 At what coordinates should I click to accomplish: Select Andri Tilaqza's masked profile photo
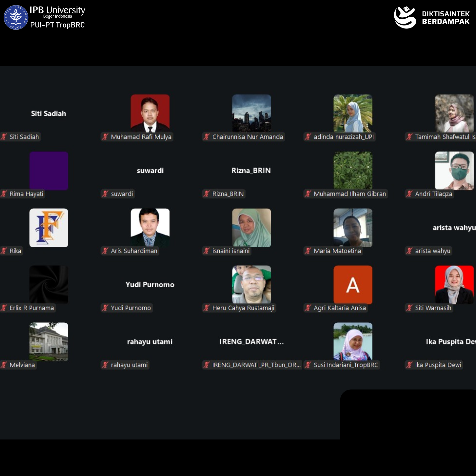tap(454, 171)
